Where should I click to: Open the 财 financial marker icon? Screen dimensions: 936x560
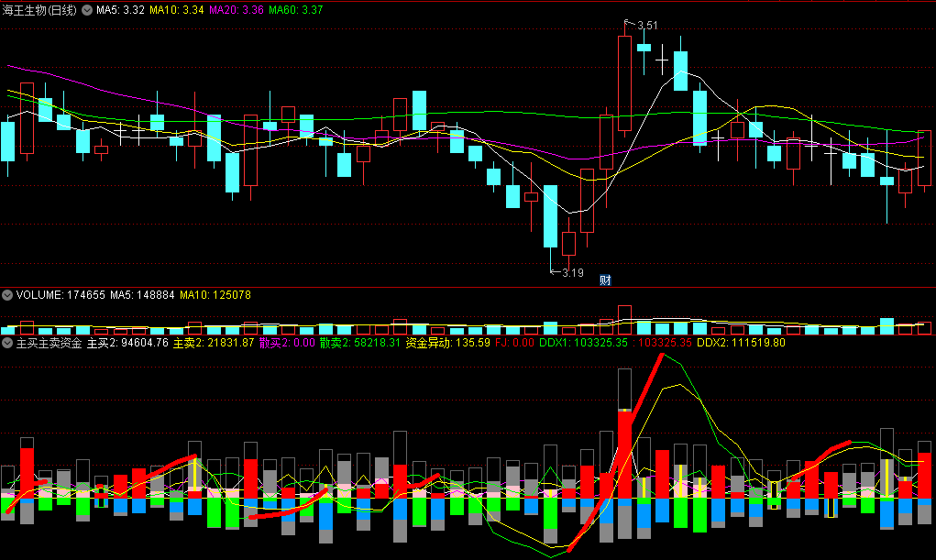point(605,280)
